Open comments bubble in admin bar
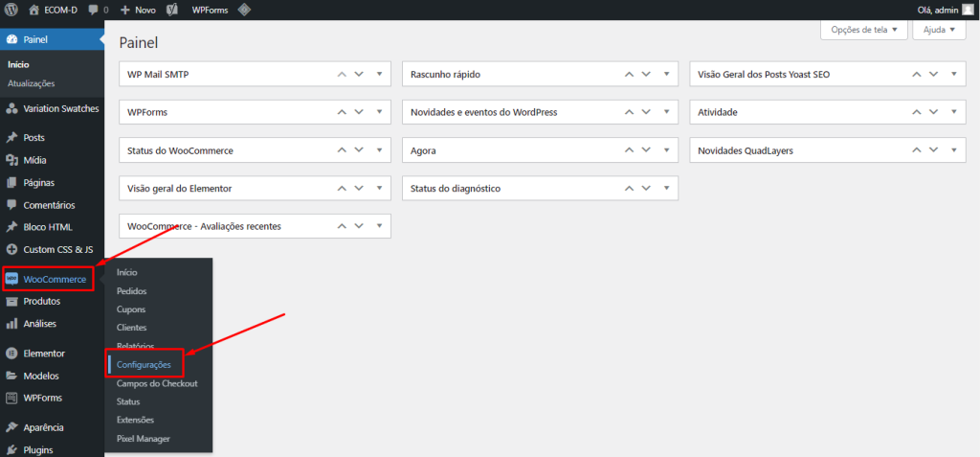 [x=93, y=10]
